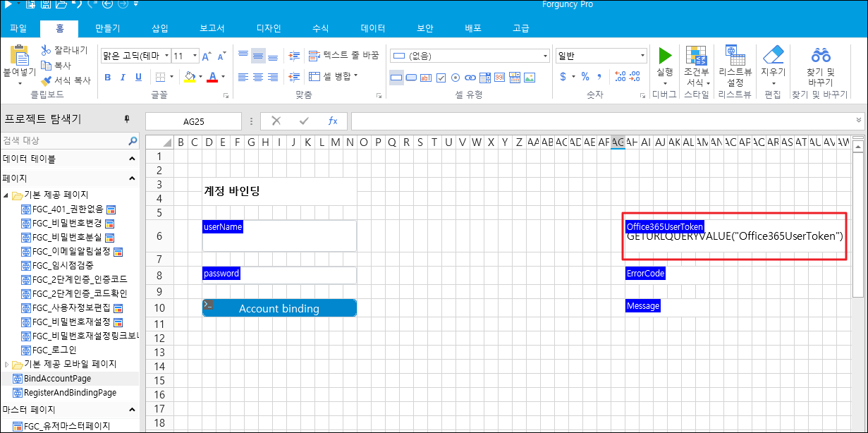Open the 일반 number format dropdown
Screen dimensions: 868x433
pos(642,56)
